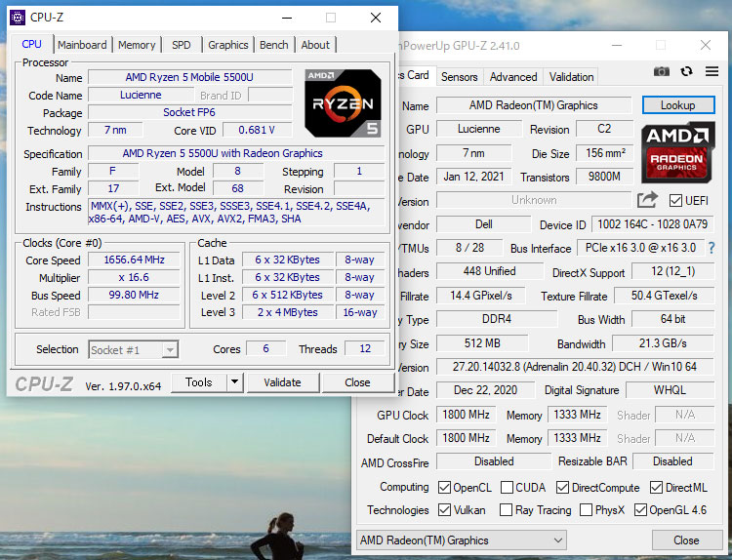This screenshot has height=560, width=732.
Task: Click the Bandwidth value 21.3 GB/s
Action: point(663,343)
